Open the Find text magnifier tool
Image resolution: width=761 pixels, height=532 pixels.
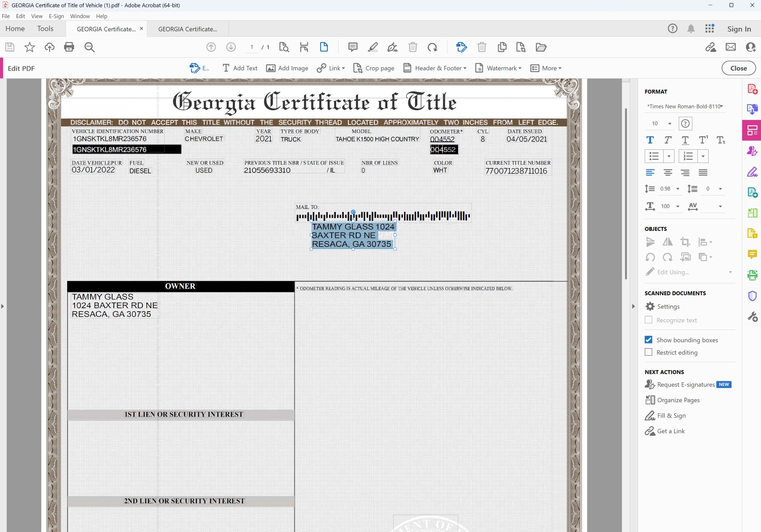[x=89, y=47]
